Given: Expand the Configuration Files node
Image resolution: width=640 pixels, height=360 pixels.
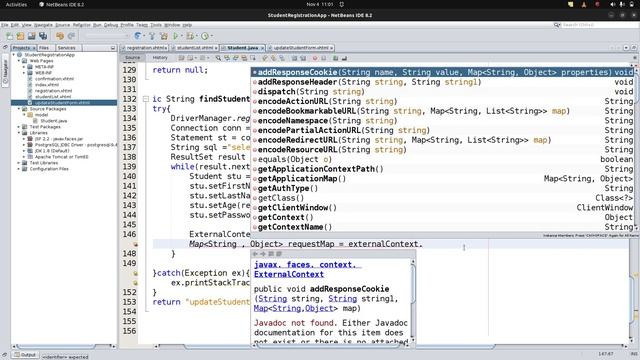Looking at the screenshot, I should (x=19, y=169).
